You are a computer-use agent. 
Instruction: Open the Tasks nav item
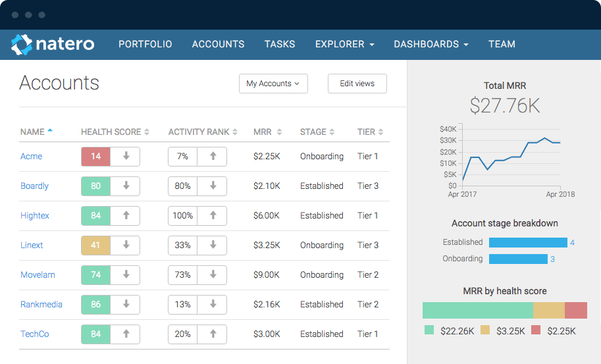280,45
